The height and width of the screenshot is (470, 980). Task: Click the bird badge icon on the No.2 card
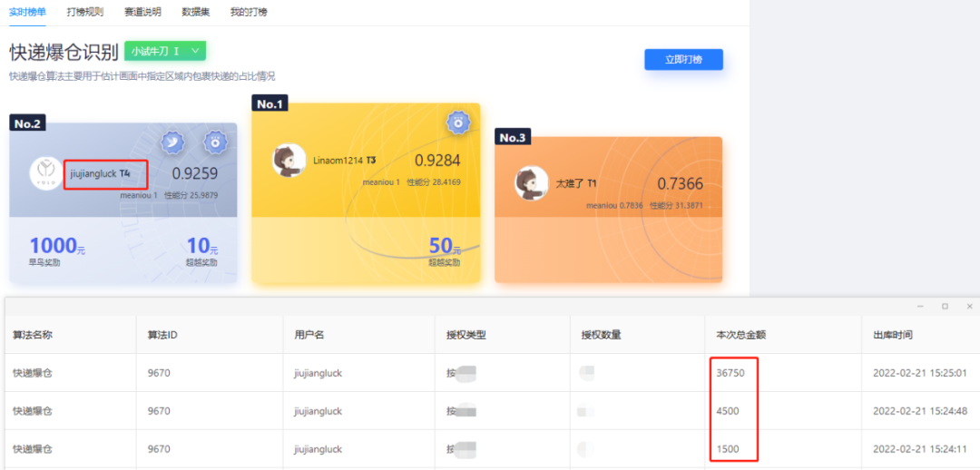pyautogui.click(x=173, y=142)
